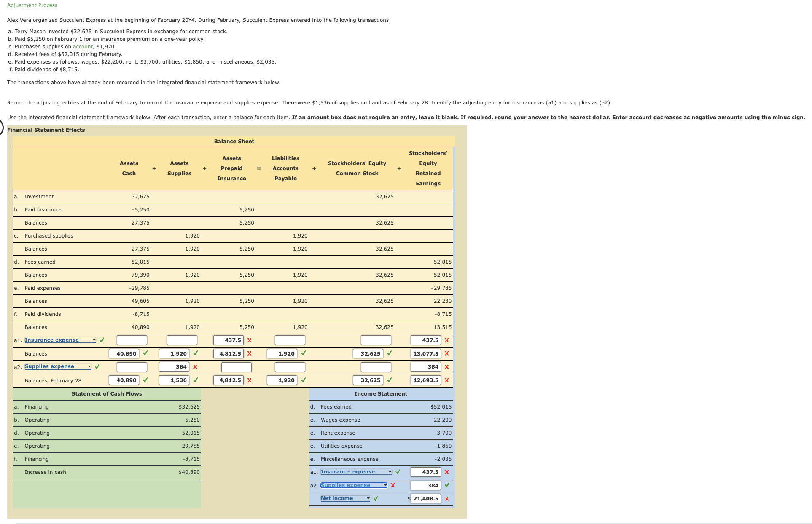Viewport: 812px width, 524px height.
Task: Click the 'Income Statement' header
Action: [x=381, y=394]
